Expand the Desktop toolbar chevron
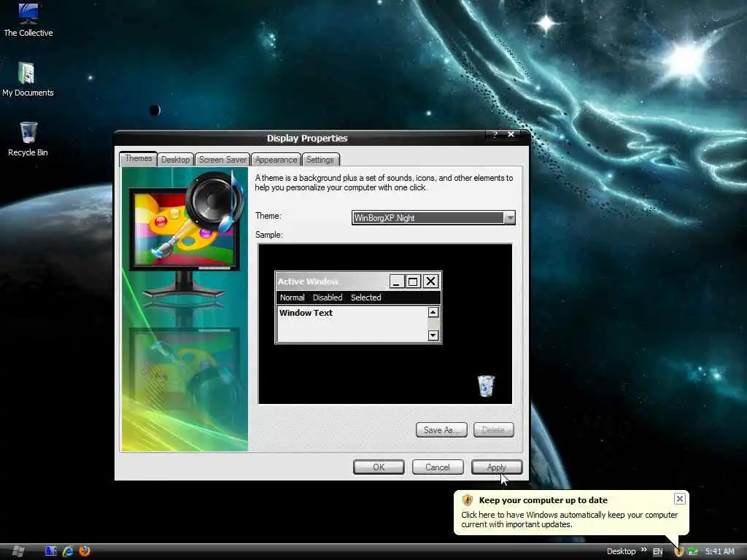Viewport: 747px width, 560px height. click(x=644, y=550)
